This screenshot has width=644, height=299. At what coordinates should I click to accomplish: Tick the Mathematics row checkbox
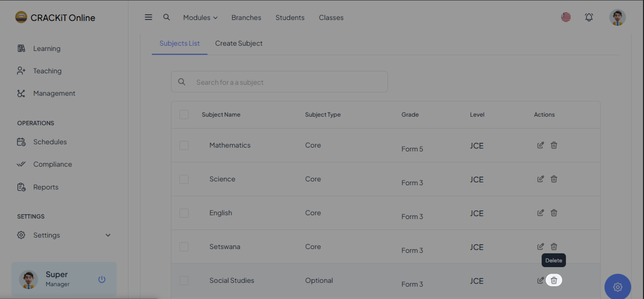[x=184, y=145]
